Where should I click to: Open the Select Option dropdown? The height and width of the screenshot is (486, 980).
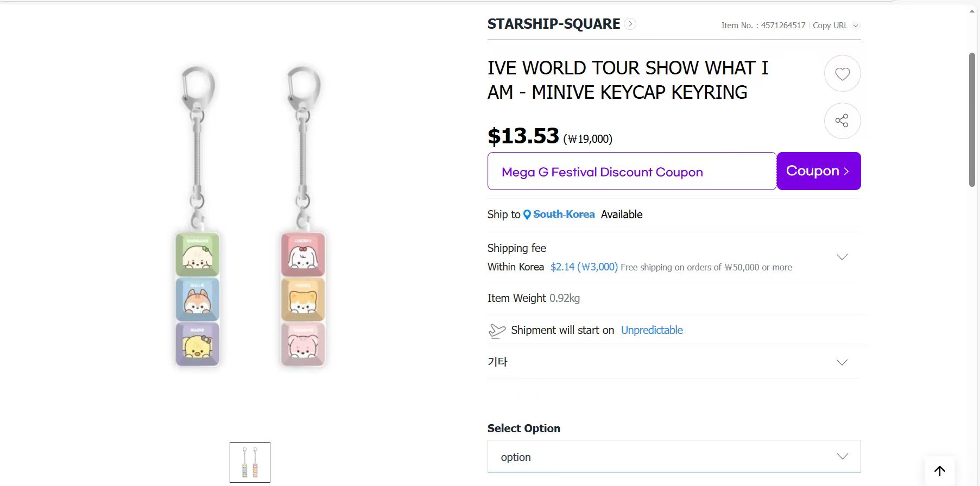click(x=674, y=457)
